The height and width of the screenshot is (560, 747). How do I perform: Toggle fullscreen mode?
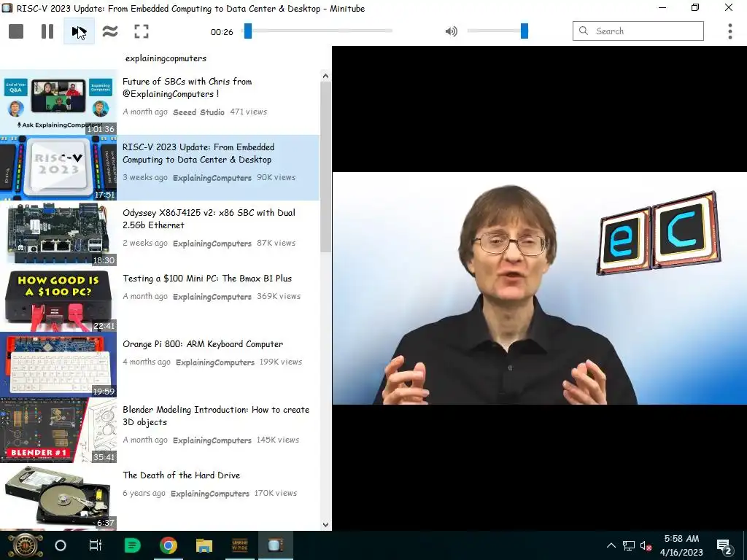click(142, 31)
